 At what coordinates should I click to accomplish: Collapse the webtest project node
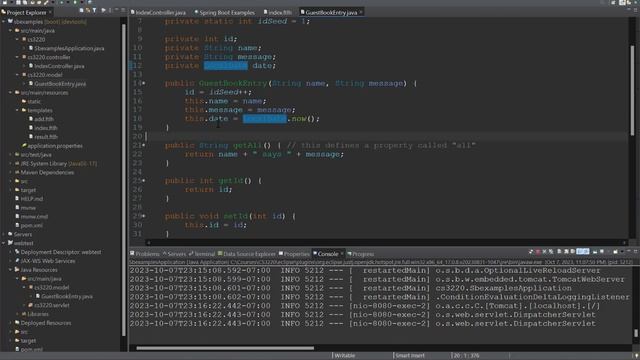(x=4, y=243)
